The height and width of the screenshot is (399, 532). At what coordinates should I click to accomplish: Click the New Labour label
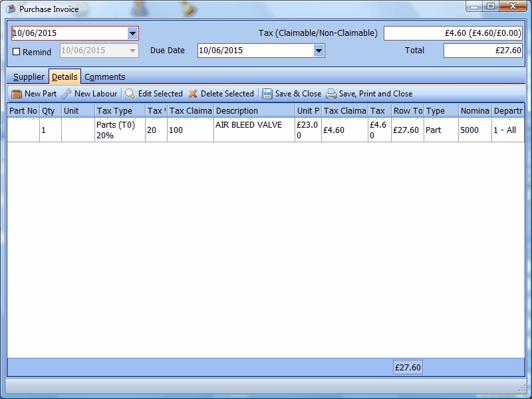point(96,94)
